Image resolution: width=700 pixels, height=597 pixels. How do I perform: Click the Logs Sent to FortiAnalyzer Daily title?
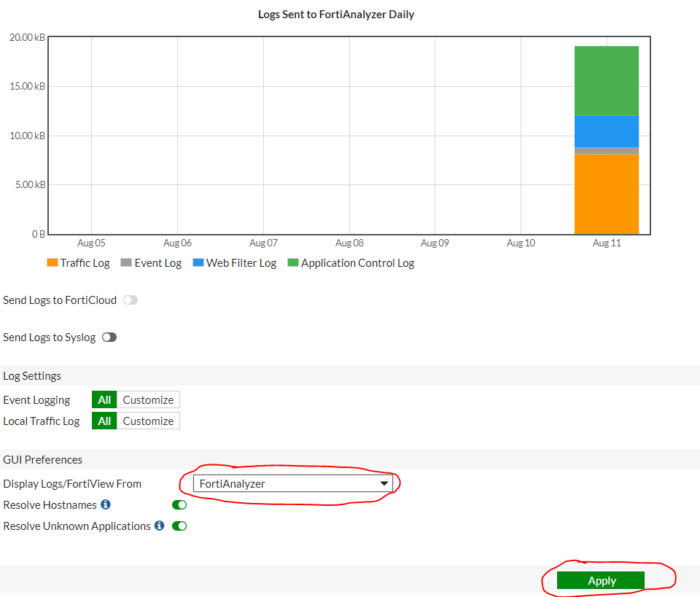tap(336, 15)
